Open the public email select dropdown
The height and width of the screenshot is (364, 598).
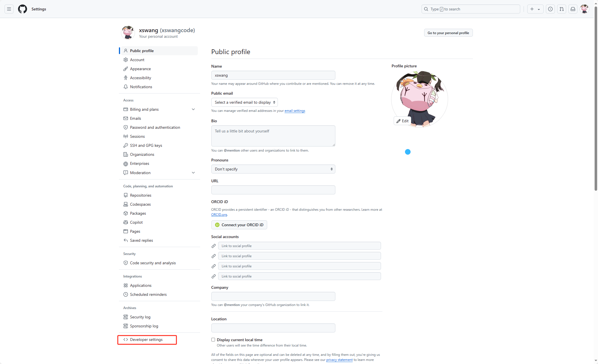[x=244, y=102]
